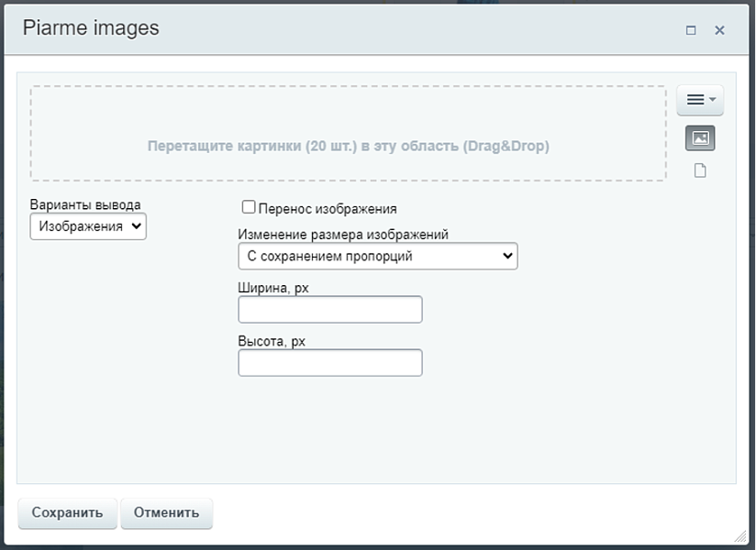
Task: Click the Изменение размера изображений label
Action: pyautogui.click(x=343, y=235)
